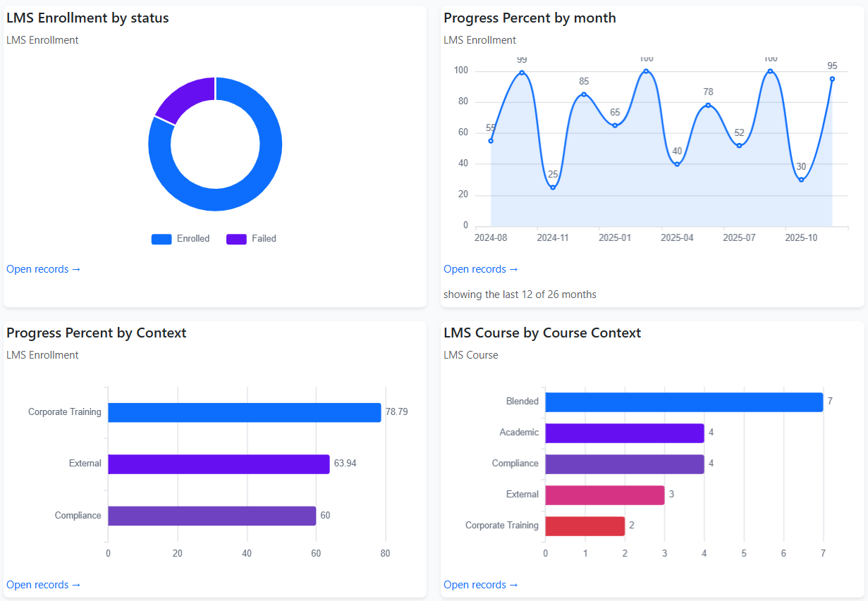Click the line chart point labeled 25
868x601 pixels.
(x=553, y=187)
